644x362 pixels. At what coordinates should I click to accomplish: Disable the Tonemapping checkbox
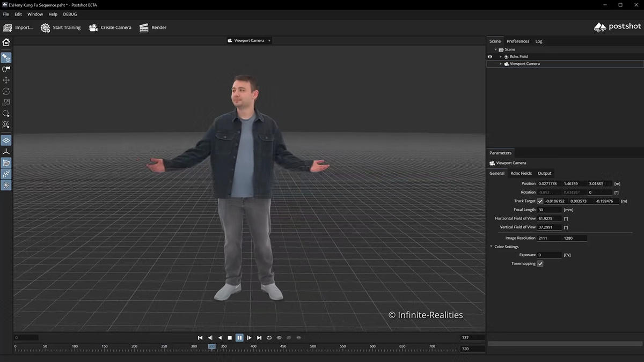[540, 264]
